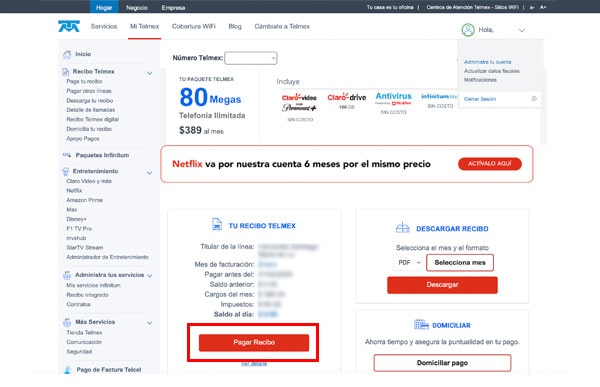Click the Infinitum mail logo
Image resolution: width=600 pixels, height=387 pixels.
pyautogui.click(x=439, y=96)
